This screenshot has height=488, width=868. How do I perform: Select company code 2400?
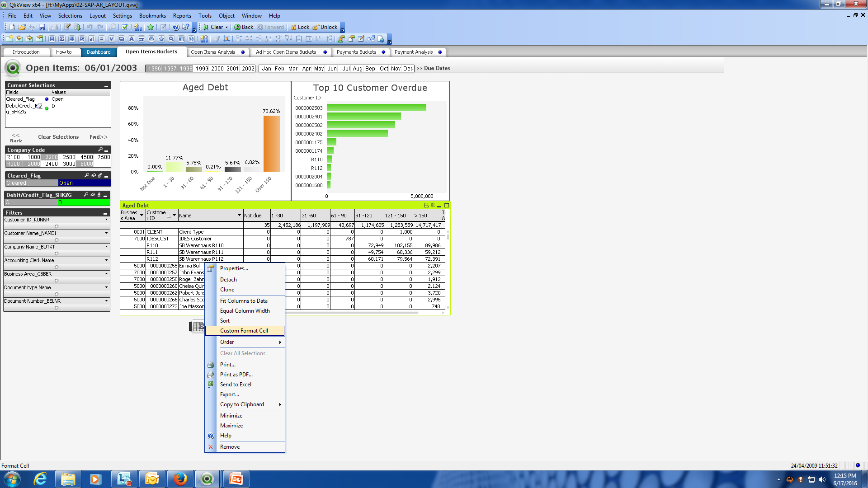click(51, 164)
